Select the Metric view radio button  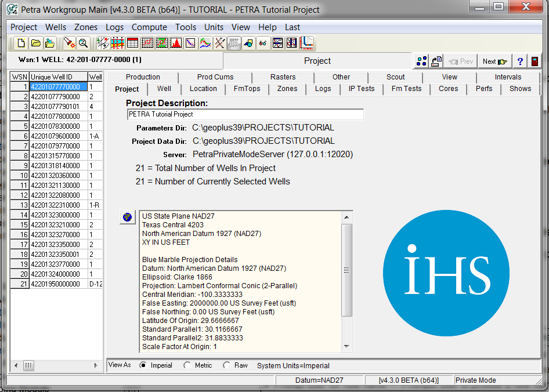(x=187, y=365)
